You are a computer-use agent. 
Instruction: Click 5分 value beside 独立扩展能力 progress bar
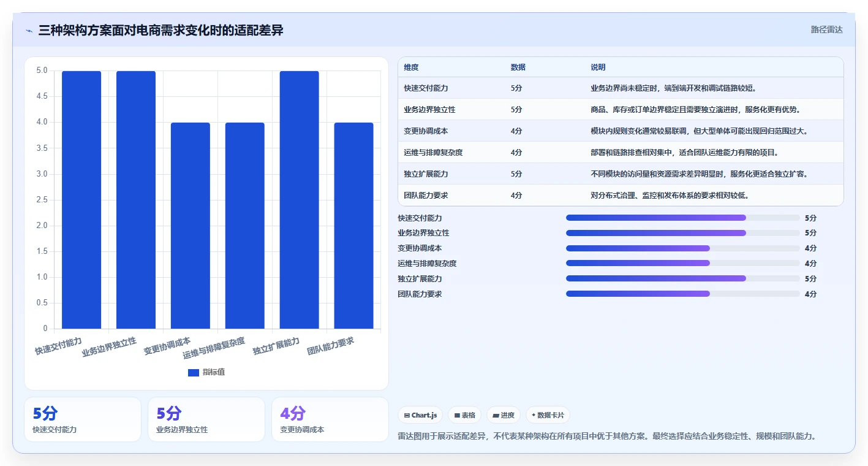click(810, 279)
